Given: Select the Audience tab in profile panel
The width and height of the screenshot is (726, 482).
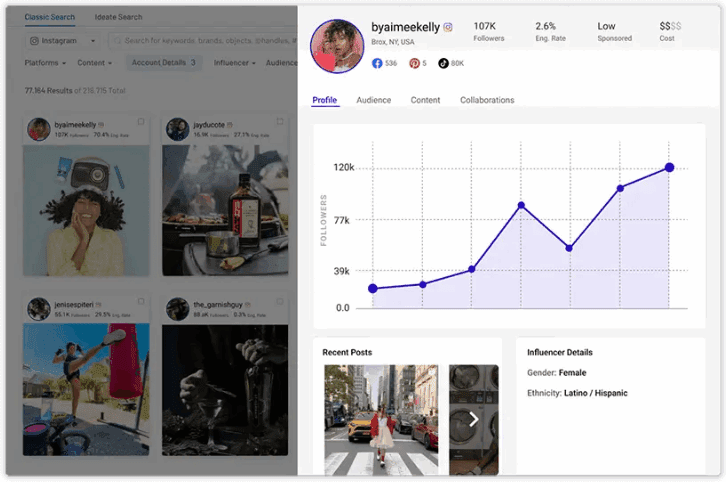Looking at the screenshot, I should click(x=374, y=100).
